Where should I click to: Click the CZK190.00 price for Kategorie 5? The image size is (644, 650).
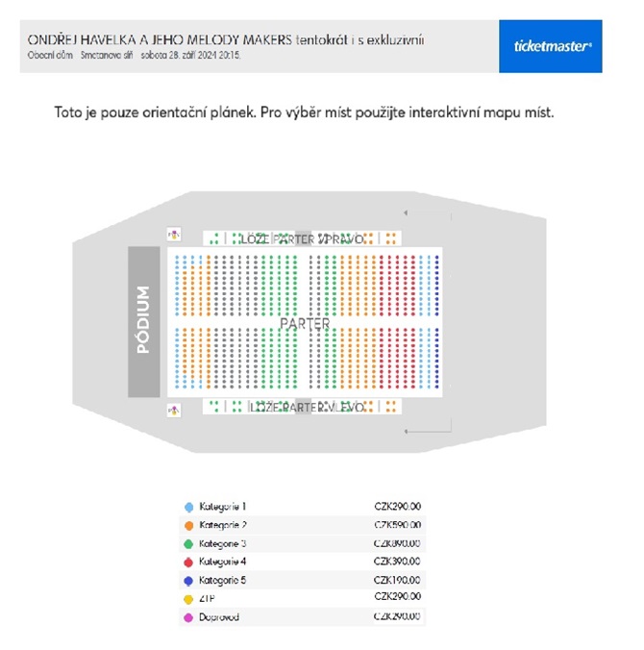pos(397,580)
